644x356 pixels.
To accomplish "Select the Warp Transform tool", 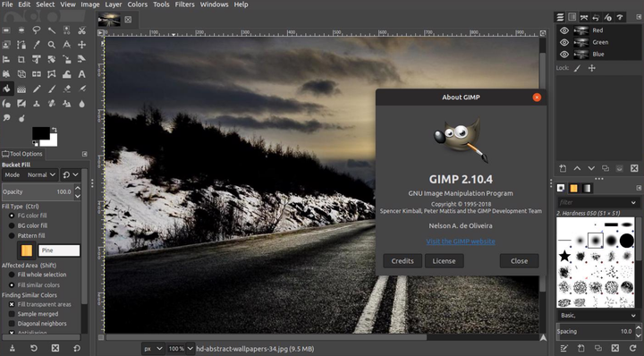I will tap(66, 74).
